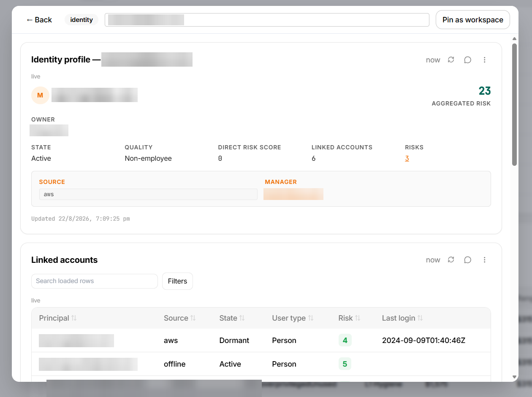Open the Filters button
The height and width of the screenshot is (397, 532).
point(177,281)
